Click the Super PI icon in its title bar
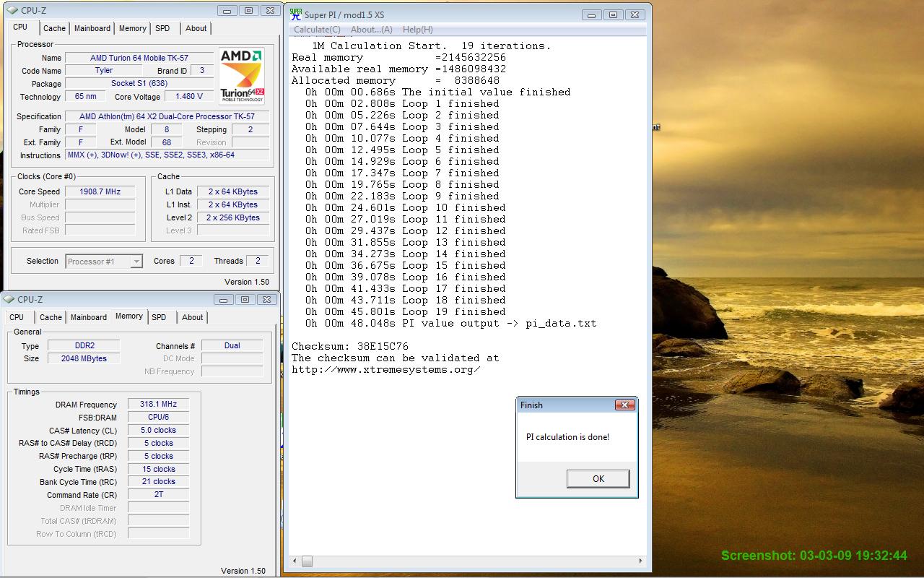Screen dimensions: 924x578 coord(295,14)
